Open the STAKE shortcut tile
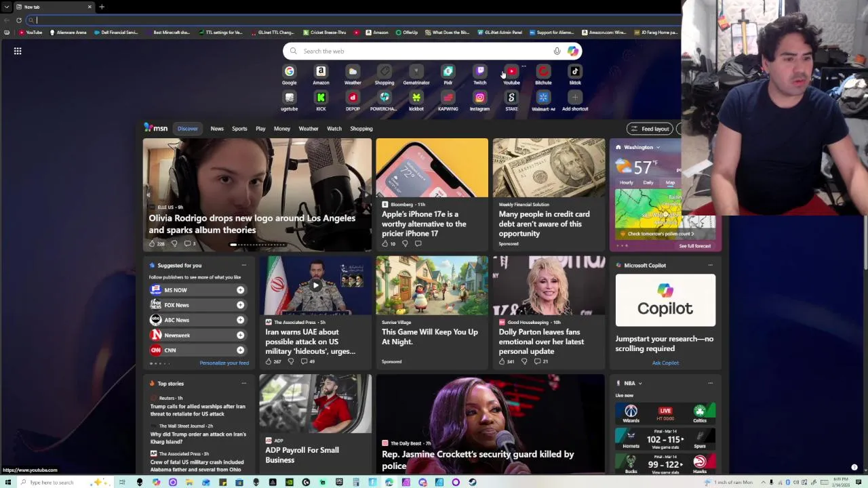This screenshot has height=488, width=868. coord(511,101)
